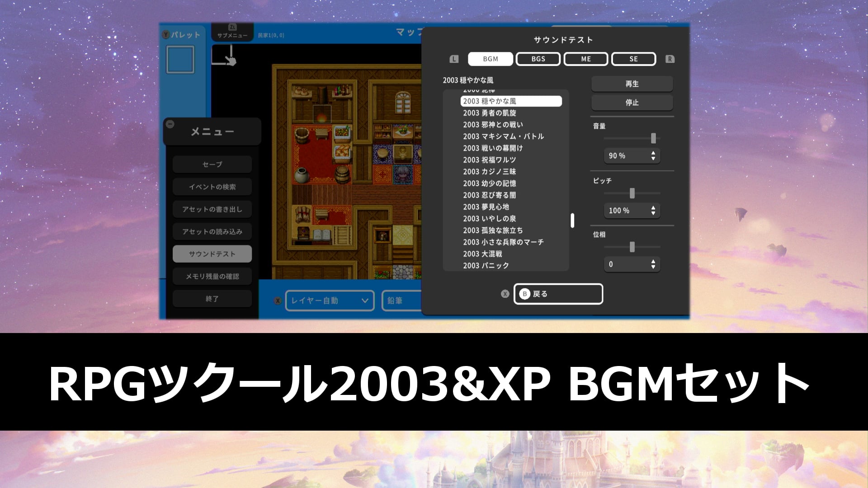Click the BGM list scrollbar thumb
The height and width of the screenshot is (488, 868).
572,221
